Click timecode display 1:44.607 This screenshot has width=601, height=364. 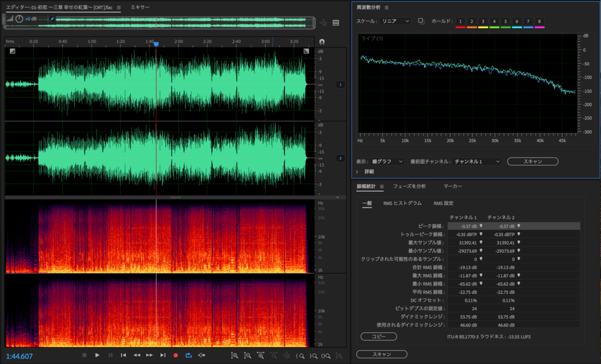coord(19,356)
